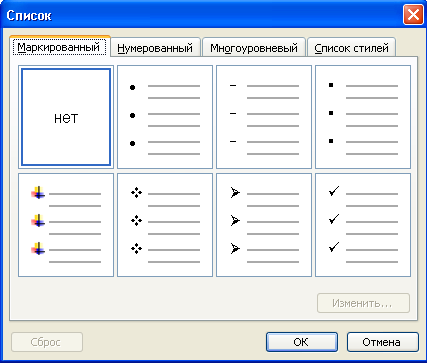Click the topmost arrowhead bullet symbol
Screen dimensions: 427x363
[235, 193]
